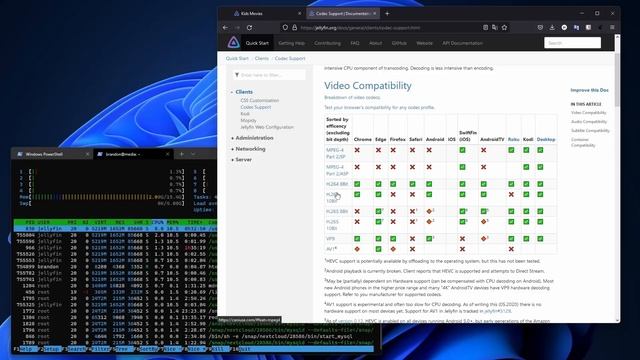Viewport: 640px width, 360px height.
Task: Click the H264 8Bit codec link
Action: [337, 184]
